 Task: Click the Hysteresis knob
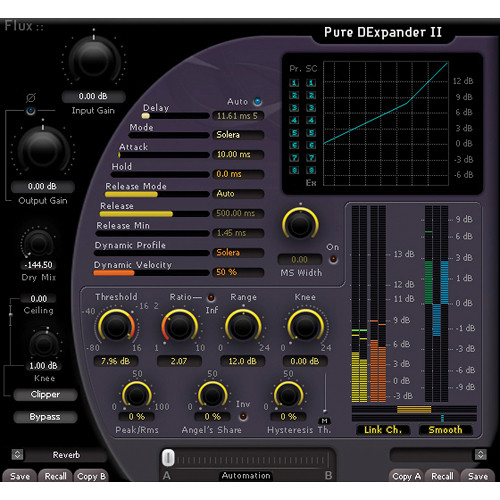(x=288, y=396)
